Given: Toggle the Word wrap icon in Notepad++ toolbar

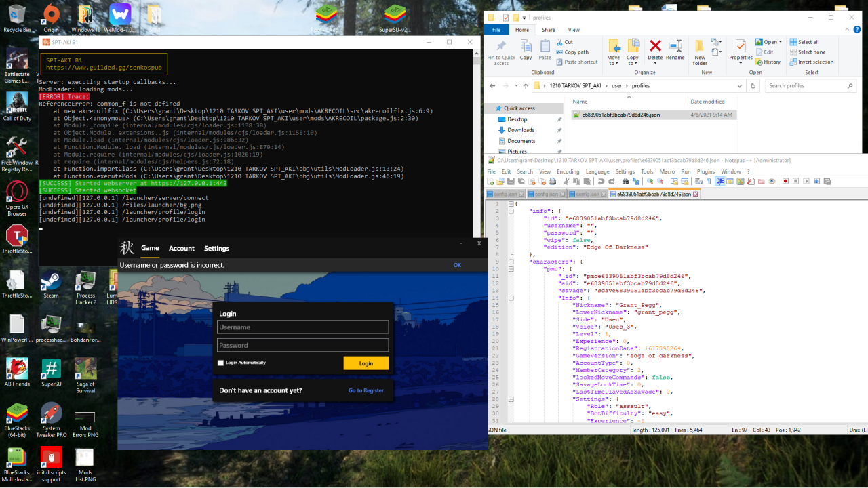Looking at the screenshot, I should tap(698, 181).
